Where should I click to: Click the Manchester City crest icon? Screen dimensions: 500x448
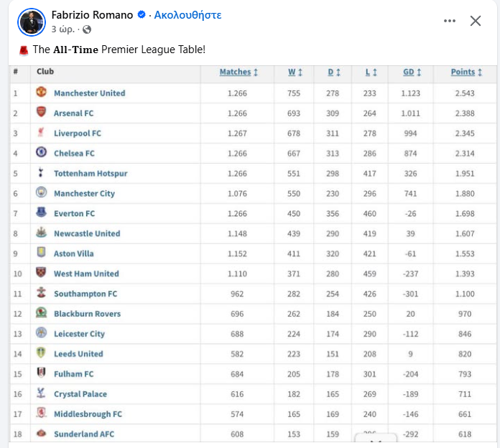(41, 193)
